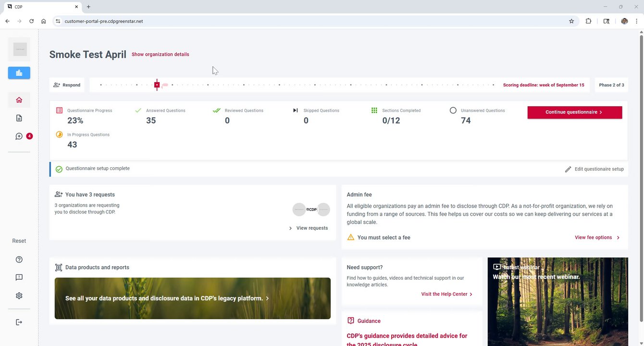644x346 pixels.
Task: Show organization details link
Action: point(161,54)
